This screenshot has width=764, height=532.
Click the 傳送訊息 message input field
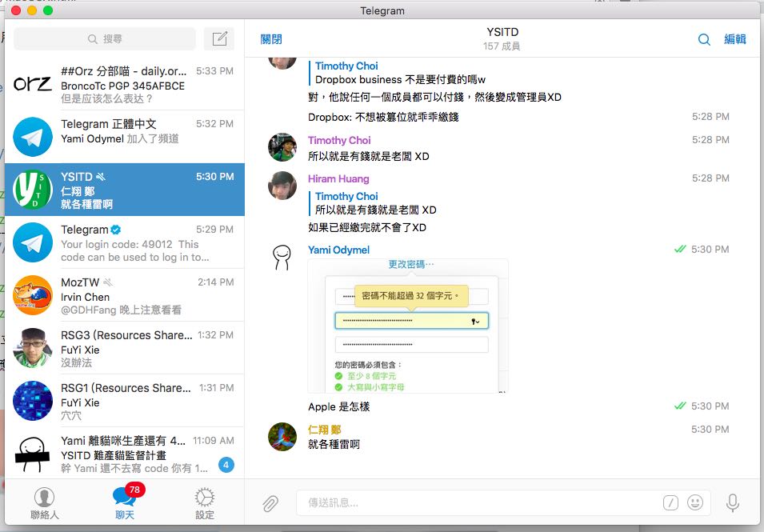click(478, 502)
